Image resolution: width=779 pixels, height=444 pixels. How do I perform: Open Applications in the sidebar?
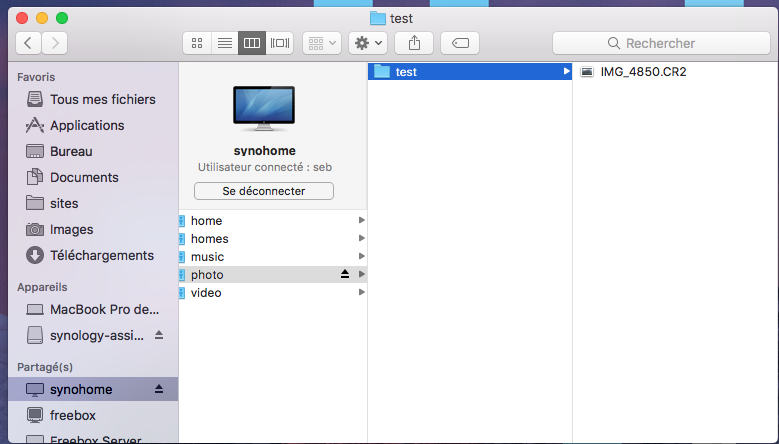(87, 125)
